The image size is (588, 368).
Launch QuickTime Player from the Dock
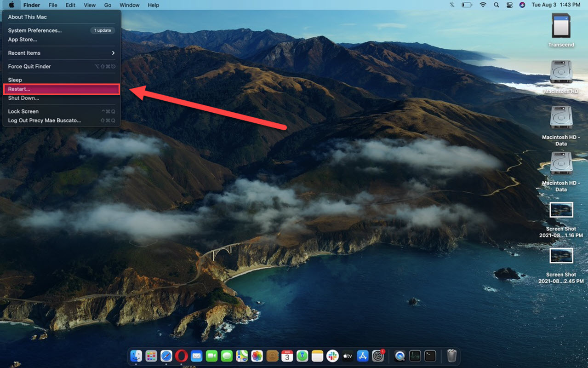click(399, 356)
